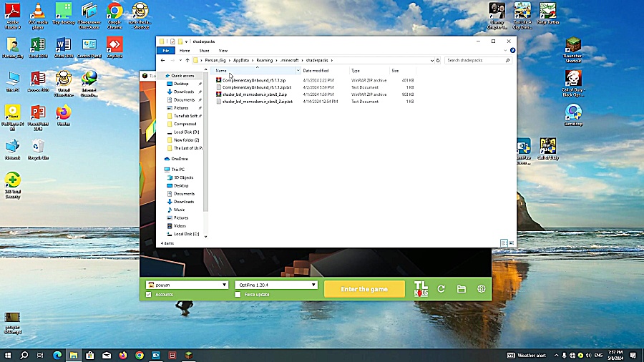Click Roaming in the address breadcrumb
Image resolution: width=644 pixels, height=362 pixels.
point(265,60)
